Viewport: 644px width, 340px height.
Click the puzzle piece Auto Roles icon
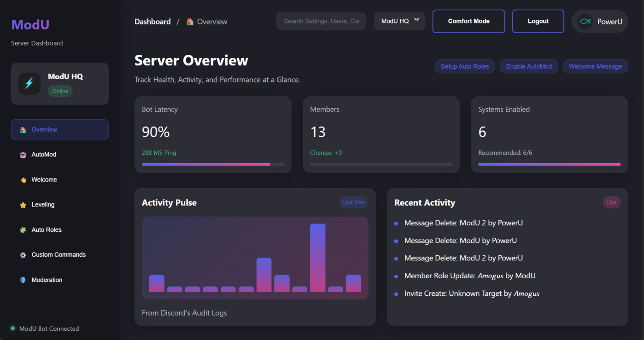pos(23,230)
